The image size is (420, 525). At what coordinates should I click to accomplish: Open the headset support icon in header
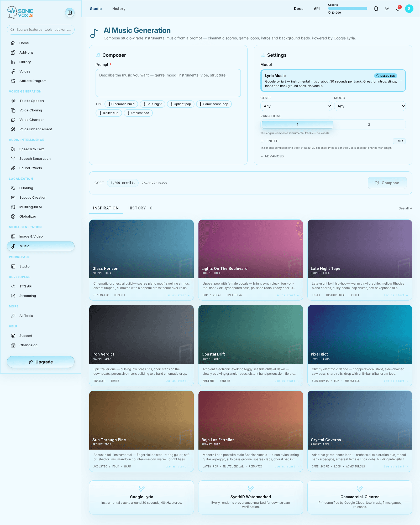click(x=376, y=9)
